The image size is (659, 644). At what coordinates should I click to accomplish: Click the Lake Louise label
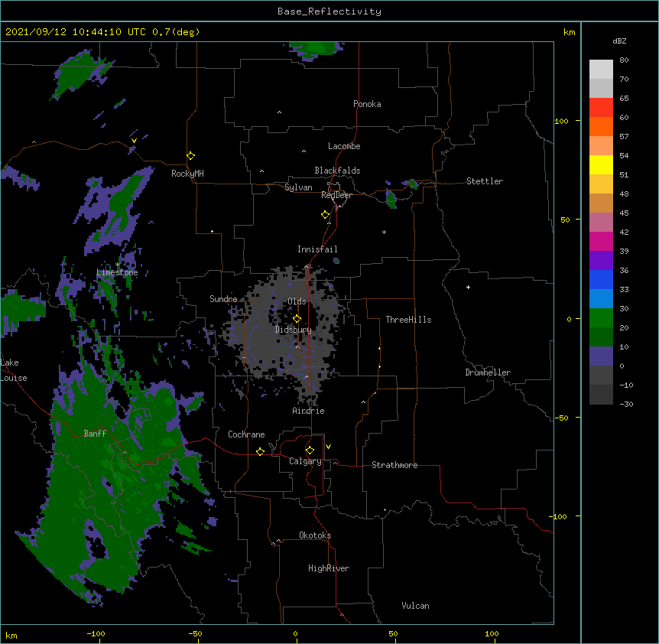pyautogui.click(x=13, y=370)
